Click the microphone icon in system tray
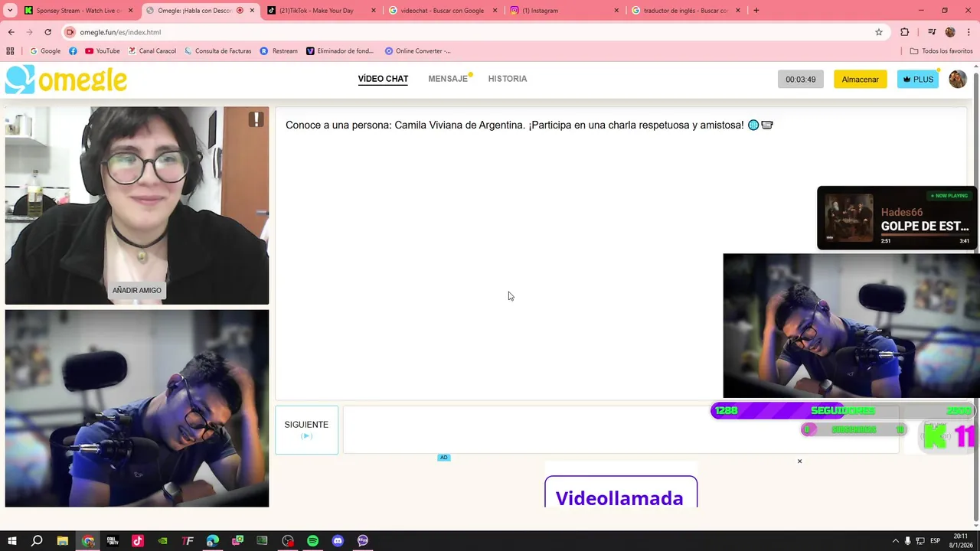Image resolution: width=980 pixels, height=551 pixels. click(x=908, y=541)
